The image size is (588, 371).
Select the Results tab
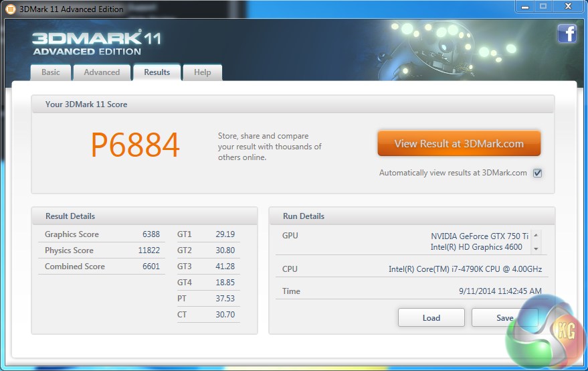pos(157,72)
